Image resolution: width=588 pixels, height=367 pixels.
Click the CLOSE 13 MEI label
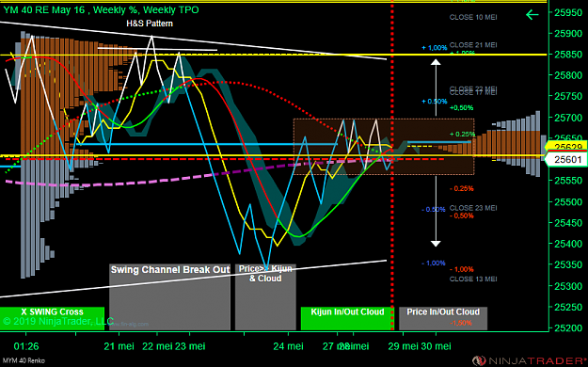pyautogui.click(x=473, y=279)
